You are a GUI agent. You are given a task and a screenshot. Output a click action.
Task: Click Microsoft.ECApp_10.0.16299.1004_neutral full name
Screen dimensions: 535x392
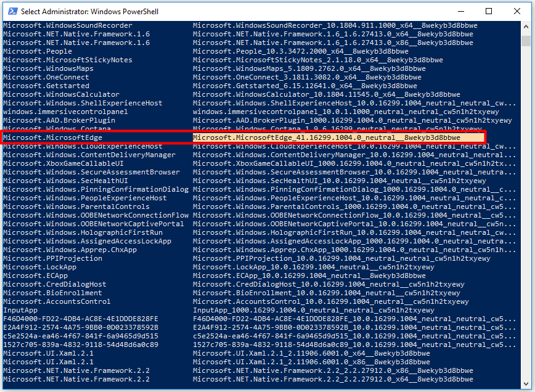(x=309, y=276)
